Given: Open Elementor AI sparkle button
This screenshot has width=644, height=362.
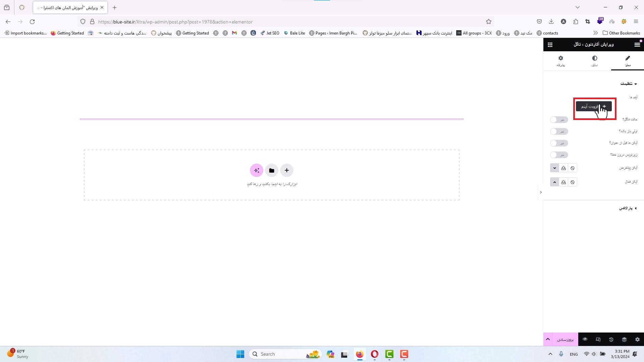Looking at the screenshot, I should (x=257, y=170).
